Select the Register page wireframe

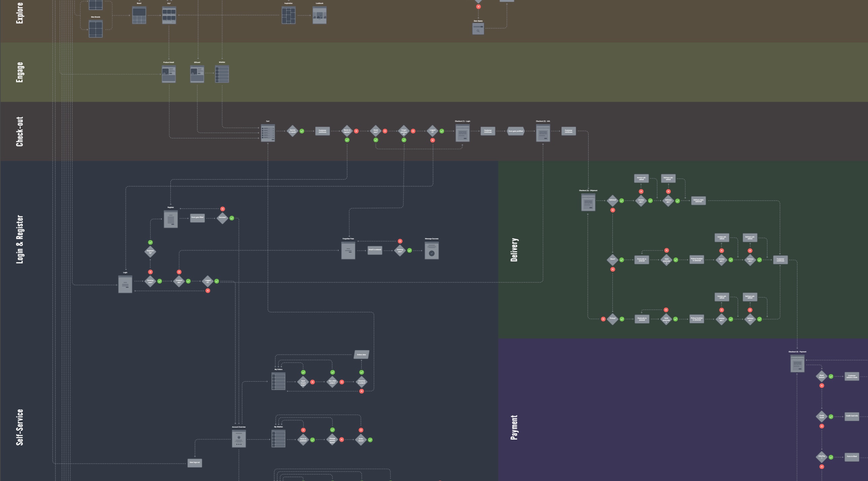click(x=170, y=219)
